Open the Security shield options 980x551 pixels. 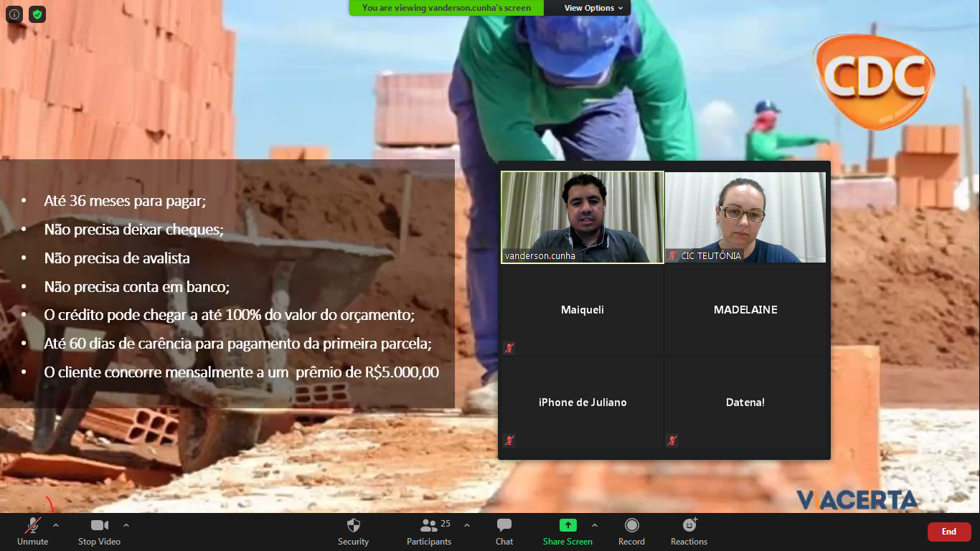coord(353,532)
